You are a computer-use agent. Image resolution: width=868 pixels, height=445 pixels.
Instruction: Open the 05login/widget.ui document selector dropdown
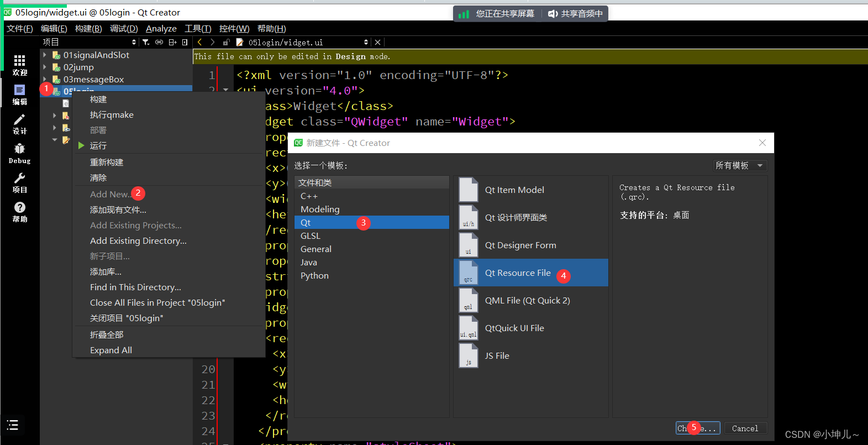click(308, 42)
